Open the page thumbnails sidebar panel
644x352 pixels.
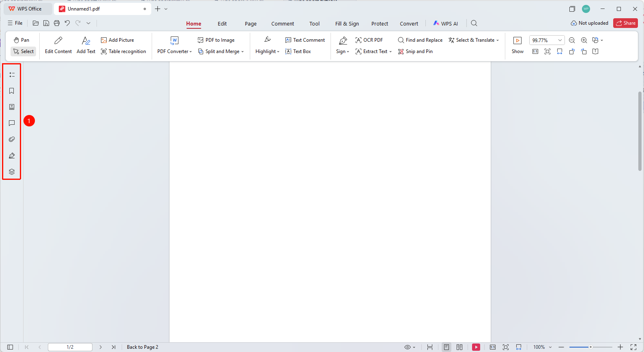12,107
